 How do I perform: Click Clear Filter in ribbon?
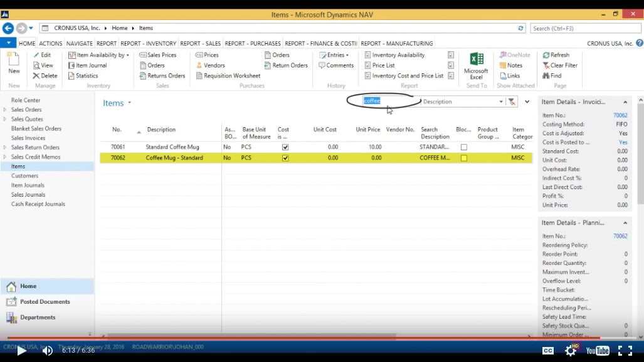[560, 65]
